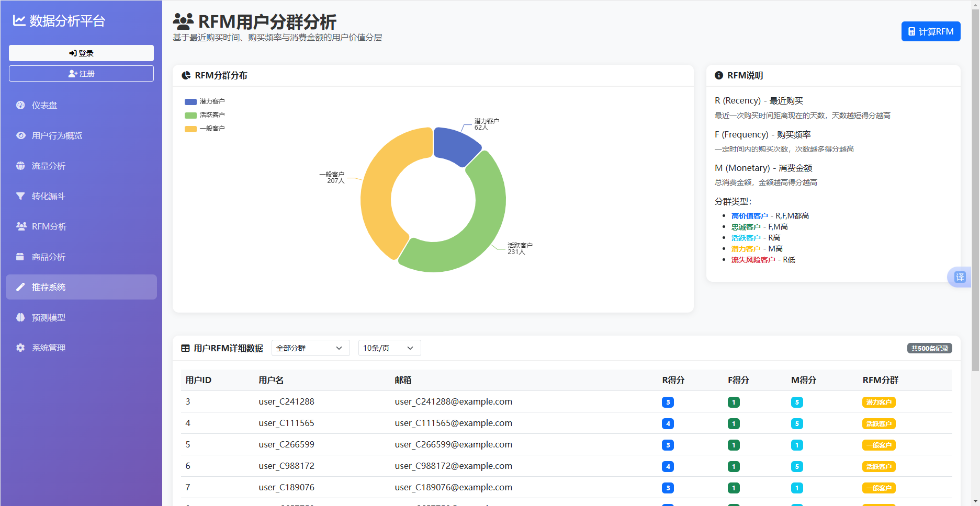The width and height of the screenshot is (980, 506).
Task: Click the users icon beside RFM用户分群分析 title
Action: click(x=183, y=21)
